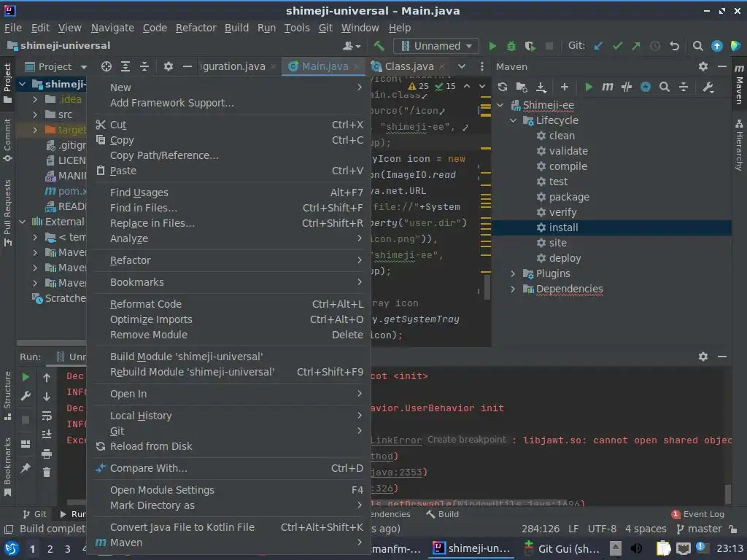Click 4 spaces indent setting in status bar

[646, 529]
